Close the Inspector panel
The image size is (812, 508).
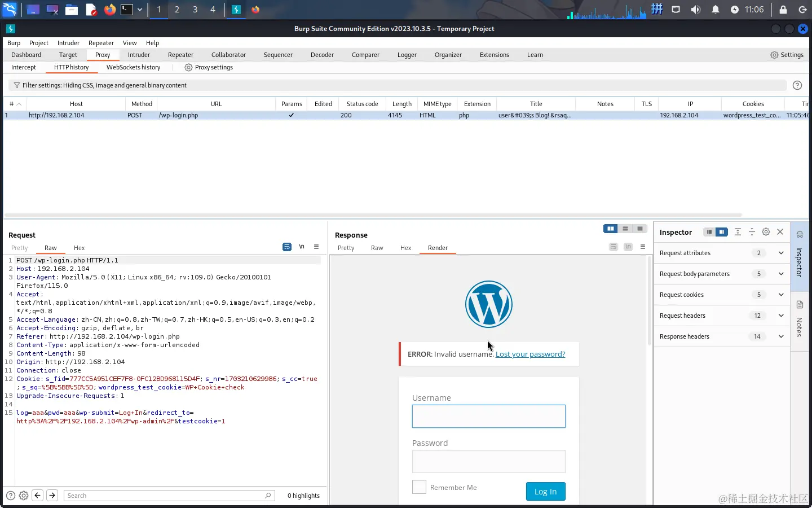coord(780,232)
